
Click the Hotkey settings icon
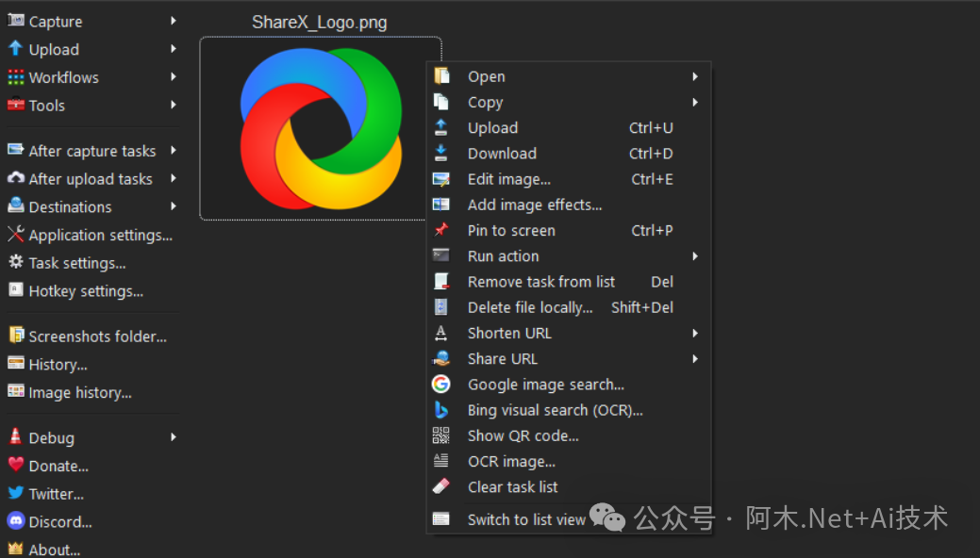click(x=16, y=290)
